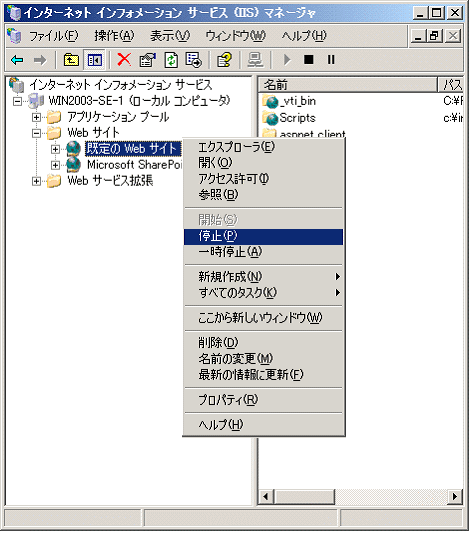Open the ファイル(F) menu
Screen dimensions: 471x533
53,36
